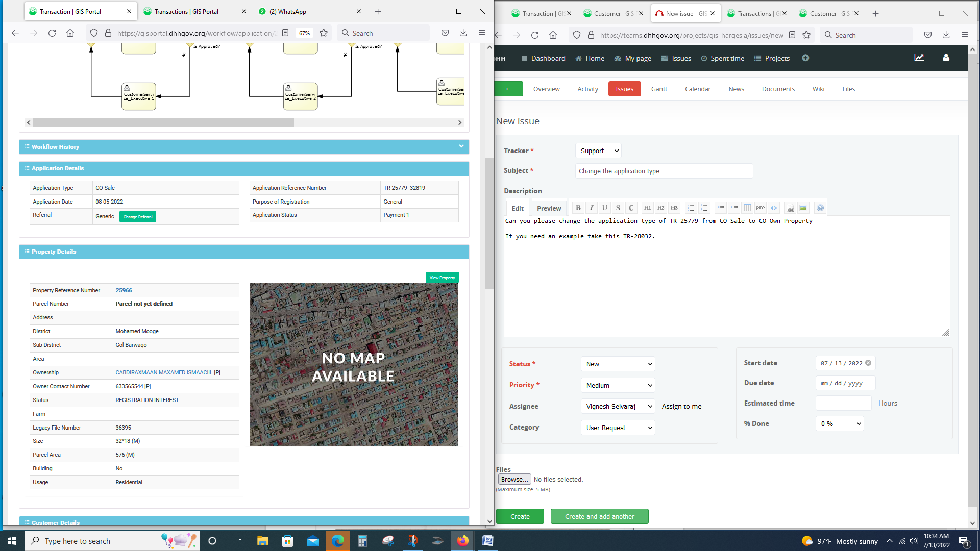
Task: Insert preformatted text with pre button
Action: tap(761, 208)
